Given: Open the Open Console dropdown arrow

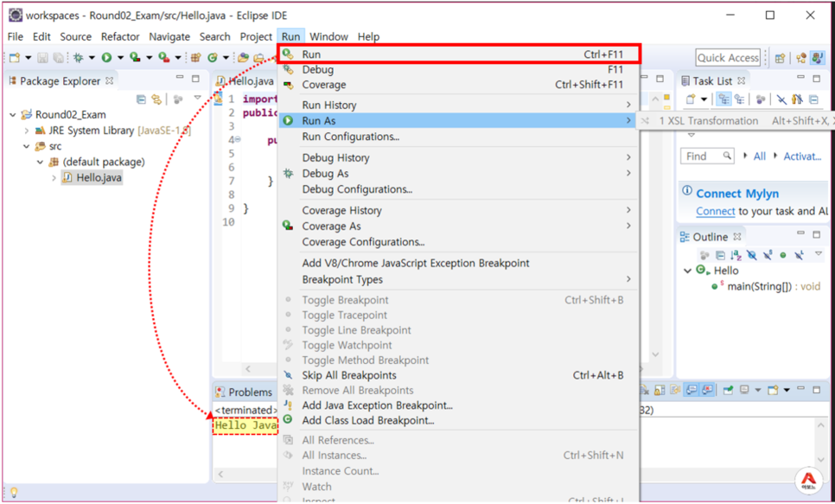Looking at the screenshot, I should (786, 390).
